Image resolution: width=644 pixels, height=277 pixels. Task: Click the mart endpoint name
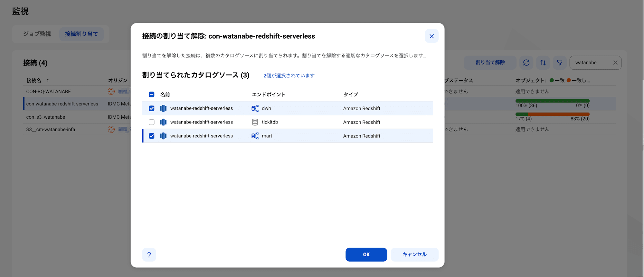click(267, 136)
